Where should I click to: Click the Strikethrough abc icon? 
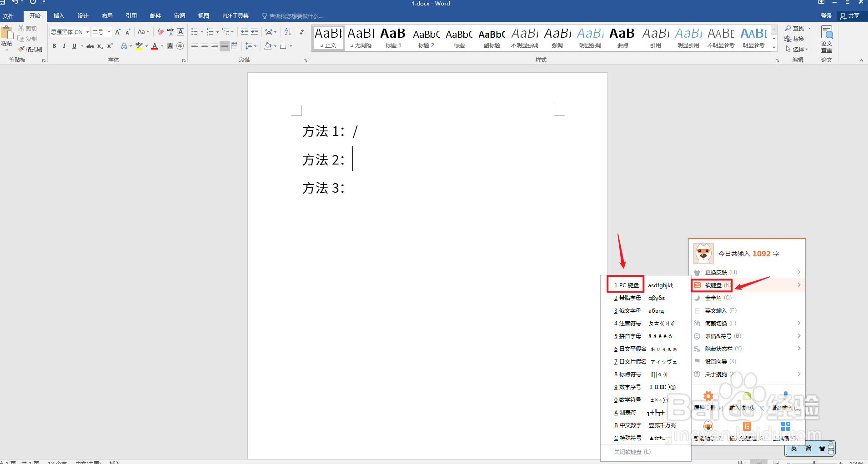[x=90, y=46]
